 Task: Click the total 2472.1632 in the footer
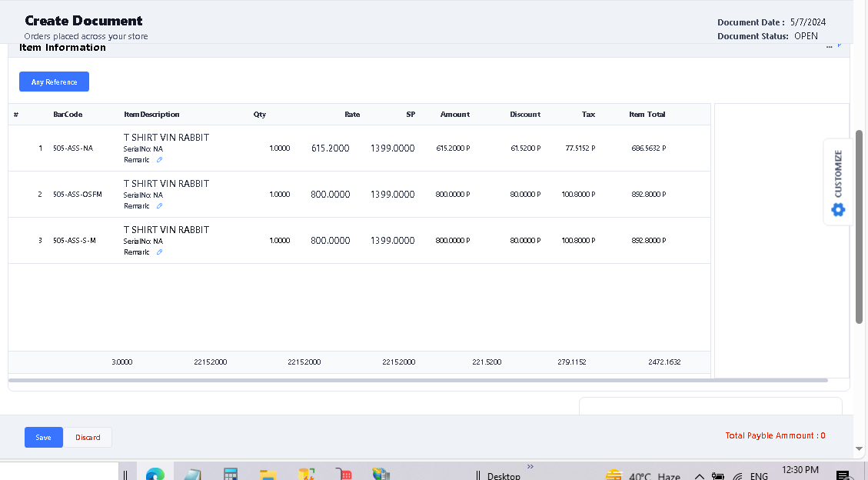[664, 362]
